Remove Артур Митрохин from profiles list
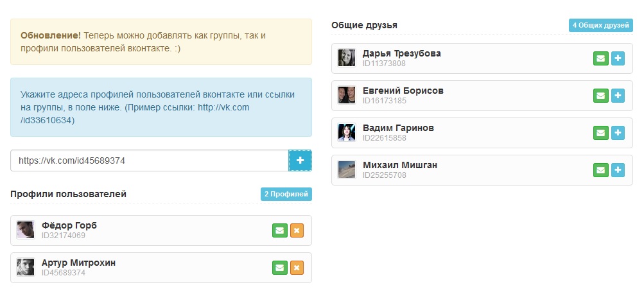Image resolution: width=644 pixels, height=303 pixels. click(297, 268)
